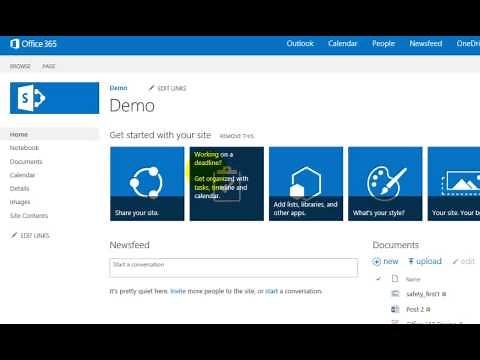Click the pencil icon beside top EDIT LINKS
Screen dimensions: 480x360
pos(152,88)
